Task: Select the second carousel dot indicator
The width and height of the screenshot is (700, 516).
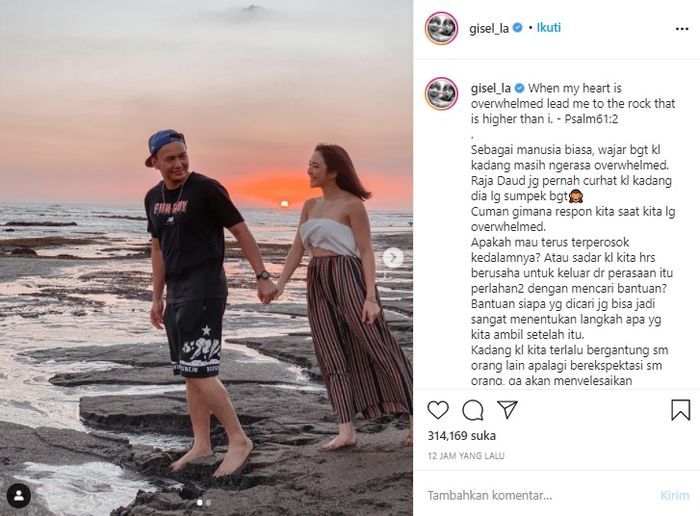Action: tap(208, 503)
